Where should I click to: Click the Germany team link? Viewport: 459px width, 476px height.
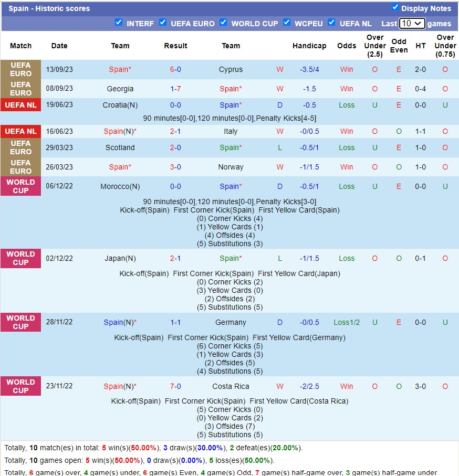click(x=231, y=322)
